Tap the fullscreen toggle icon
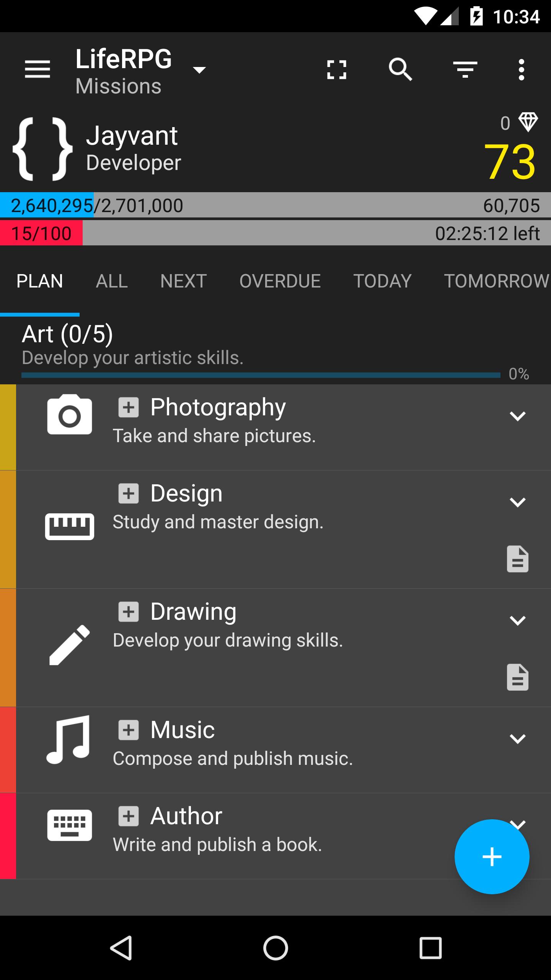This screenshot has height=980, width=551. [x=337, y=69]
